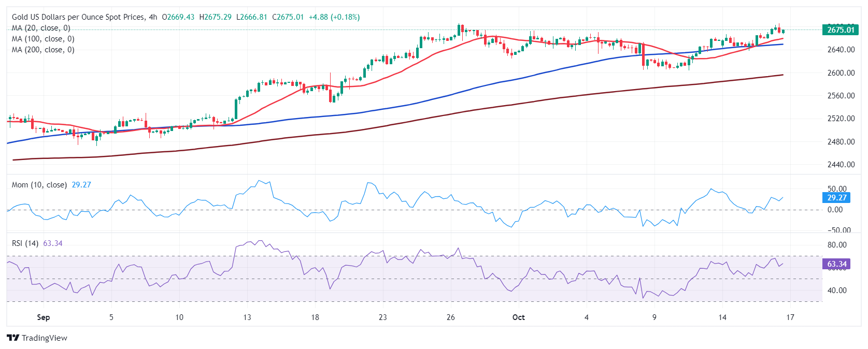Viewport: 868px width, 349px height.
Task: Click the Sep label on the time axis
Action: (44, 317)
